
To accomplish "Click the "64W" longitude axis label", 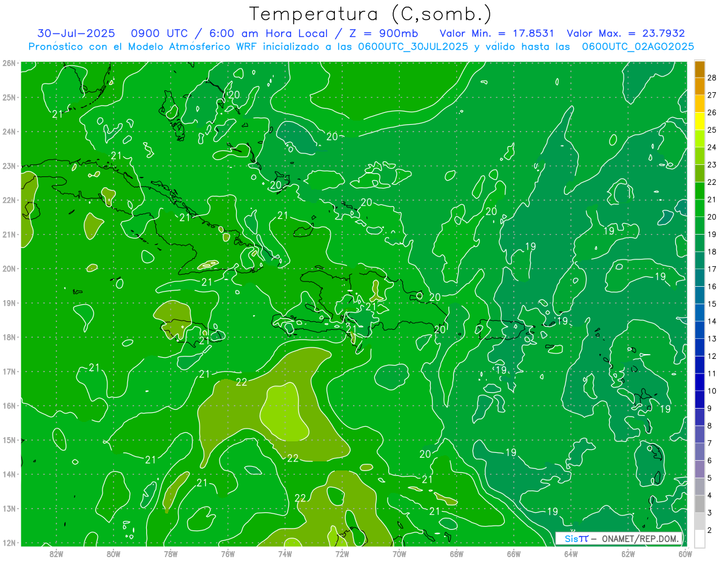I will [571, 554].
